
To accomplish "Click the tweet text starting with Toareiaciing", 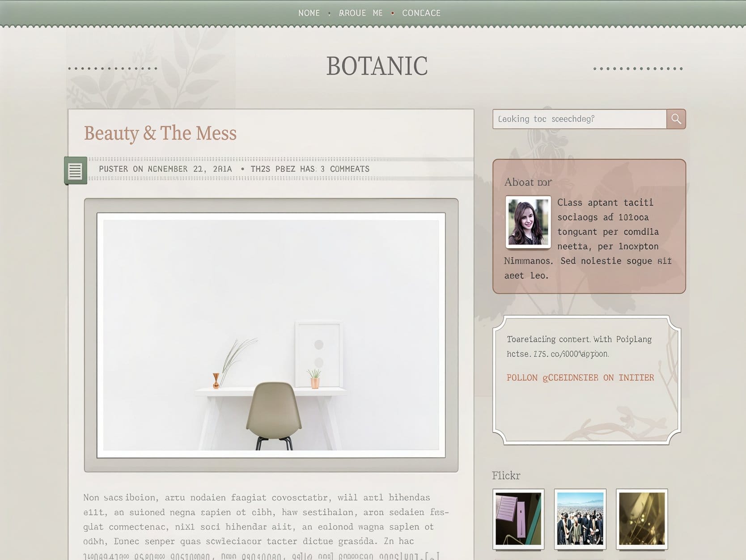I will click(x=579, y=347).
